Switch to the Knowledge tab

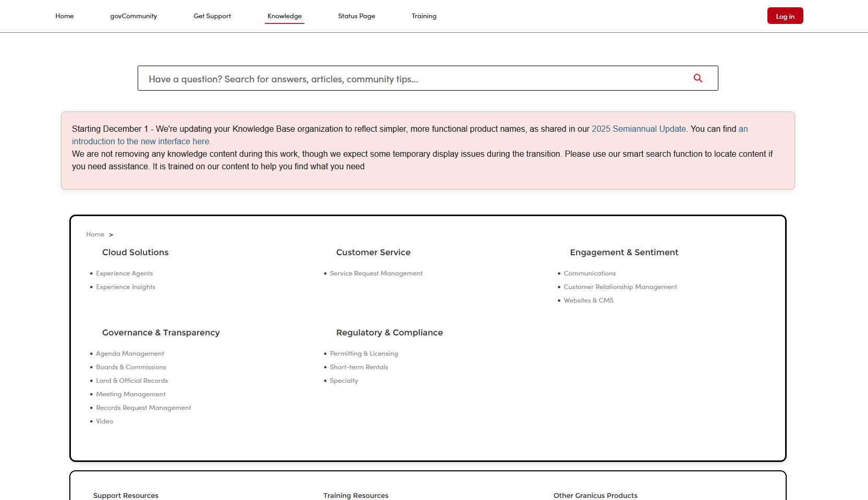tap(284, 16)
